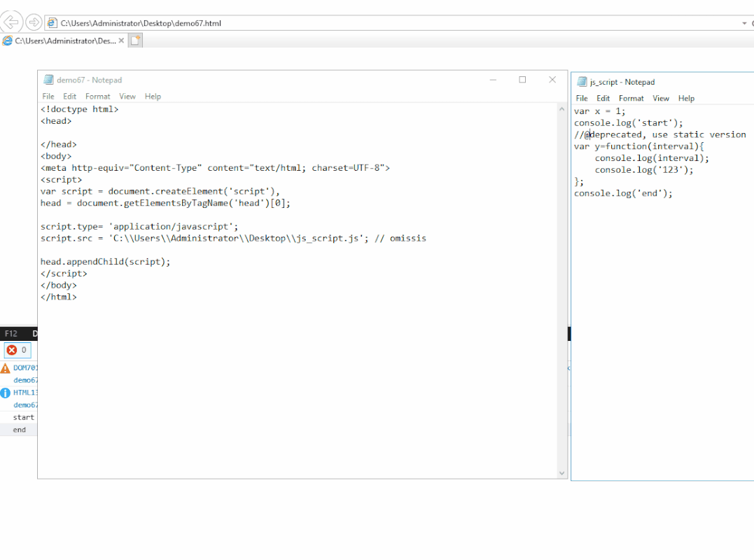Open a new browser tab
This screenshot has height=560, width=754.
point(136,41)
